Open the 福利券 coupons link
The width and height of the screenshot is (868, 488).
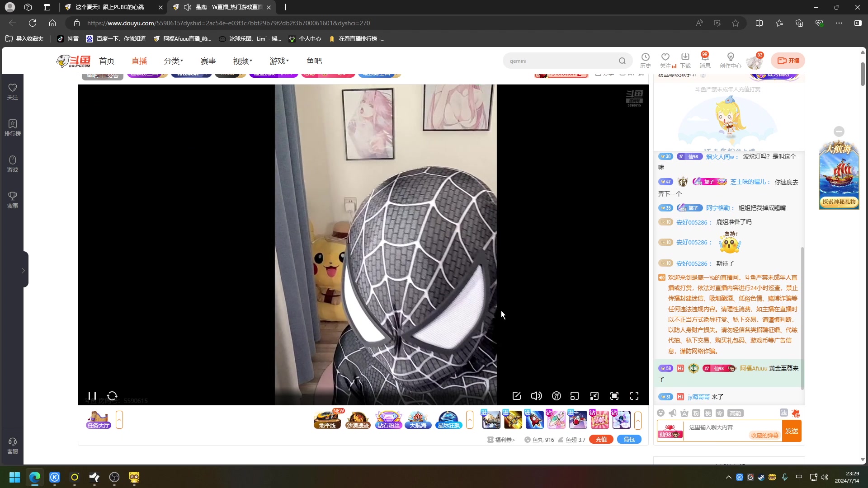click(501, 440)
